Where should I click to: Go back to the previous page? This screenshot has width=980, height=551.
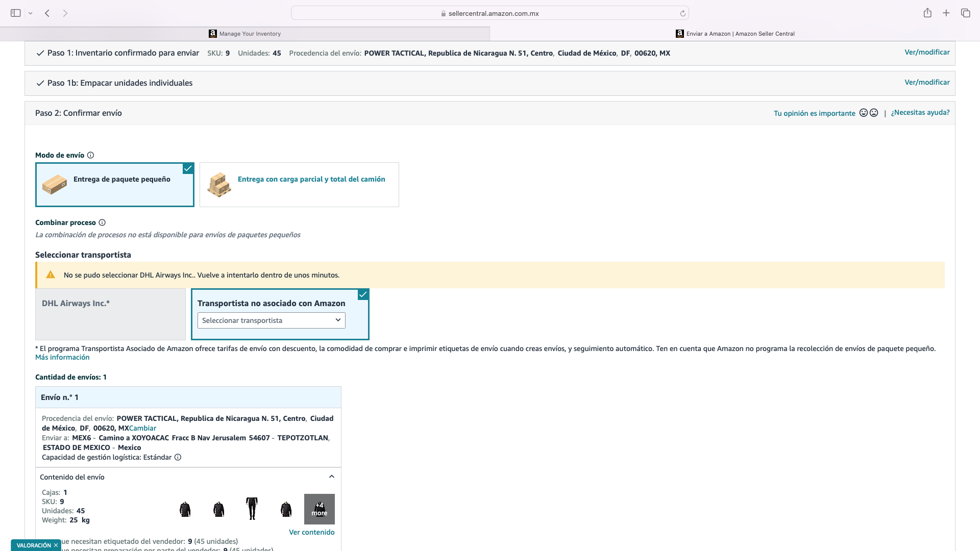coord(47,13)
